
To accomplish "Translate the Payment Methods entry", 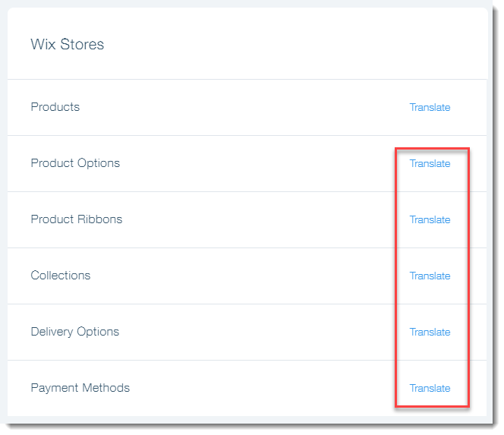I will (430, 389).
